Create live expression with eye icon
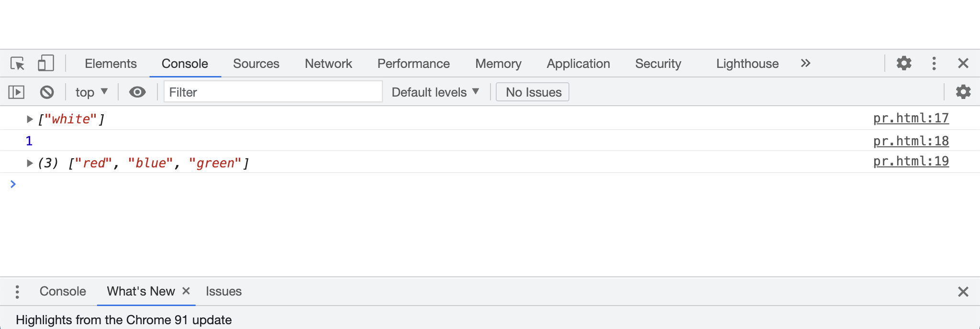 tap(137, 92)
